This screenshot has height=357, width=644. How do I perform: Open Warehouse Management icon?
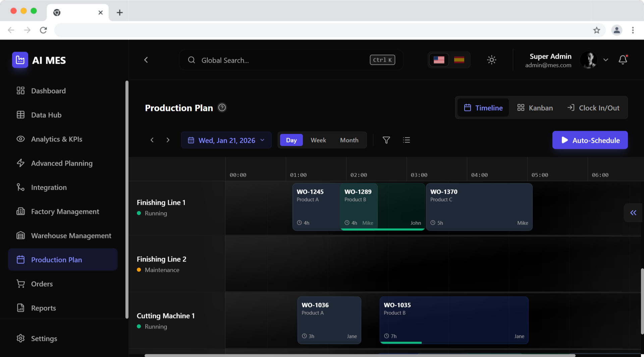click(20, 235)
